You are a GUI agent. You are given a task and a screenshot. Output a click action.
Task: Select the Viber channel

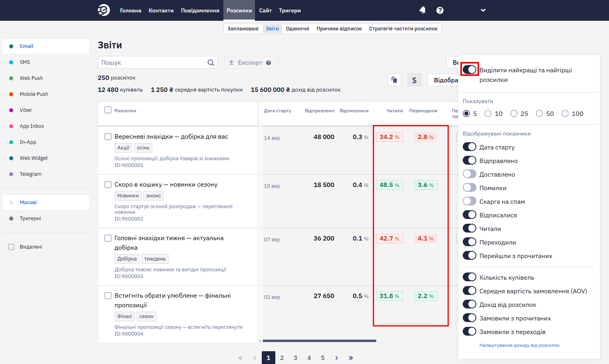(26, 110)
